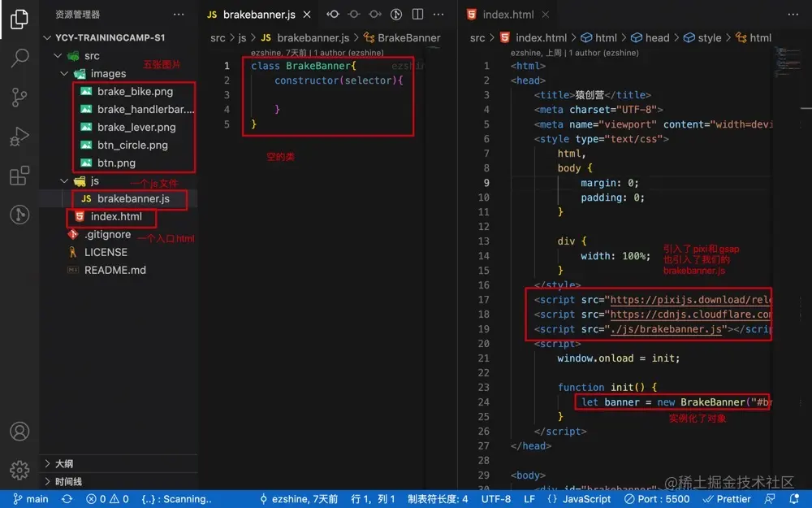Collapse the src folder
Viewport: 812px width, 508px height.
point(58,55)
